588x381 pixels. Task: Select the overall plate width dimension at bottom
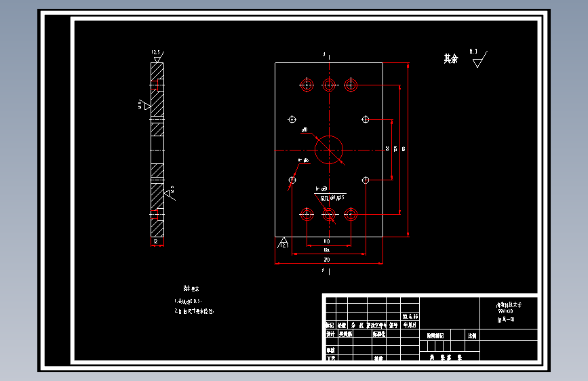pyautogui.click(x=327, y=260)
